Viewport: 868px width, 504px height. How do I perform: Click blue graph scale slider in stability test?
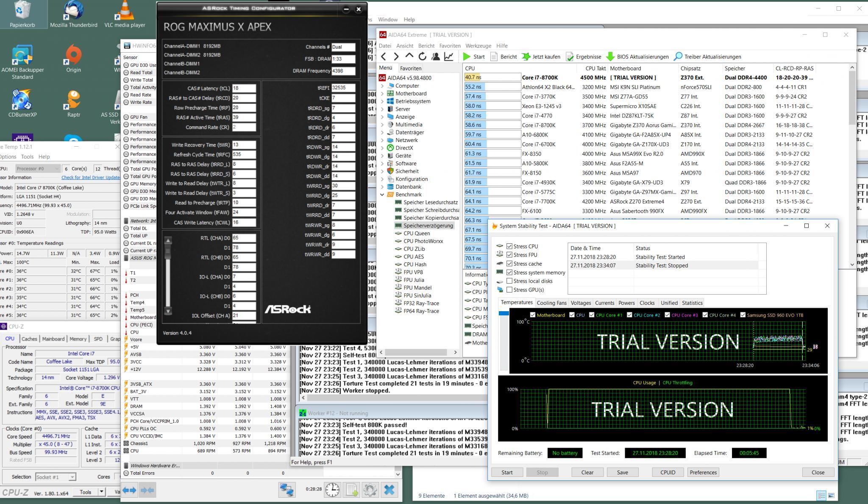(504, 313)
